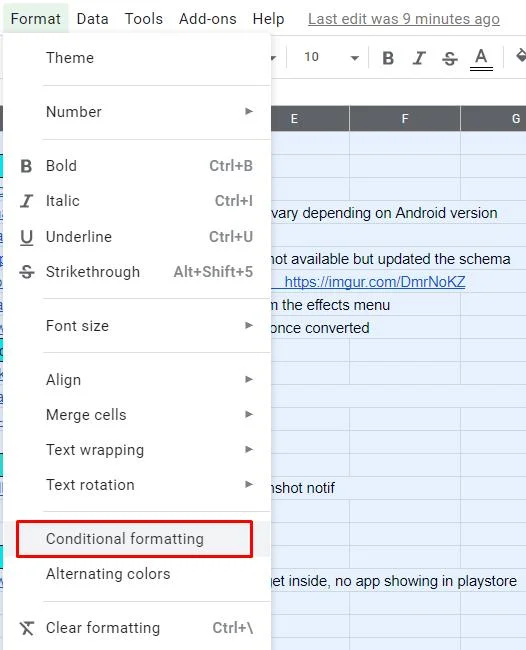526x650 pixels.
Task: Choose Alternating colors option
Action: click(x=137, y=574)
